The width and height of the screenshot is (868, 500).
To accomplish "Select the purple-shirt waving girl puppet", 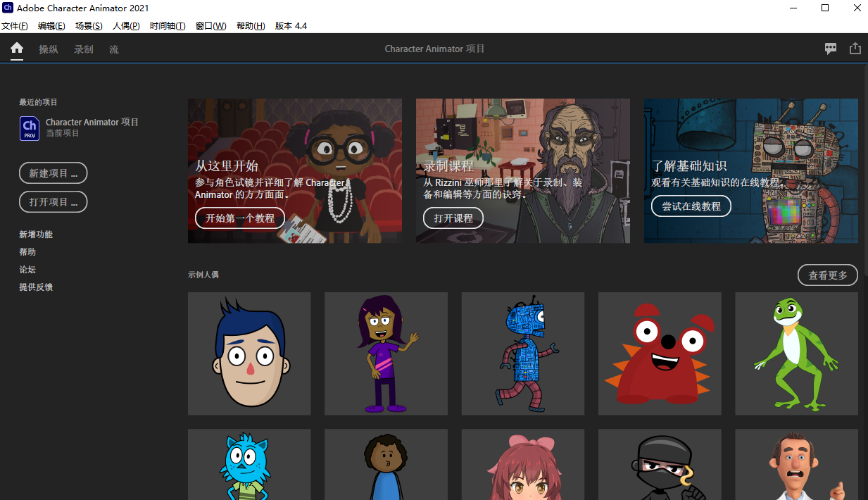I will click(x=386, y=354).
